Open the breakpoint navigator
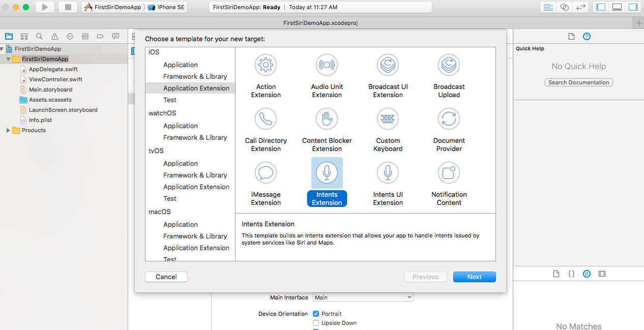The image size is (644, 330). tap(100, 36)
